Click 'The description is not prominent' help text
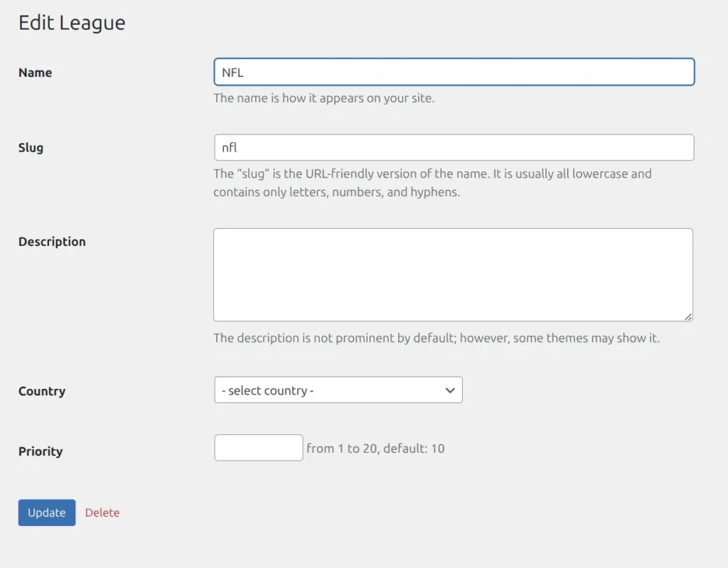Image resolution: width=728 pixels, height=568 pixels. click(x=437, y=338)
